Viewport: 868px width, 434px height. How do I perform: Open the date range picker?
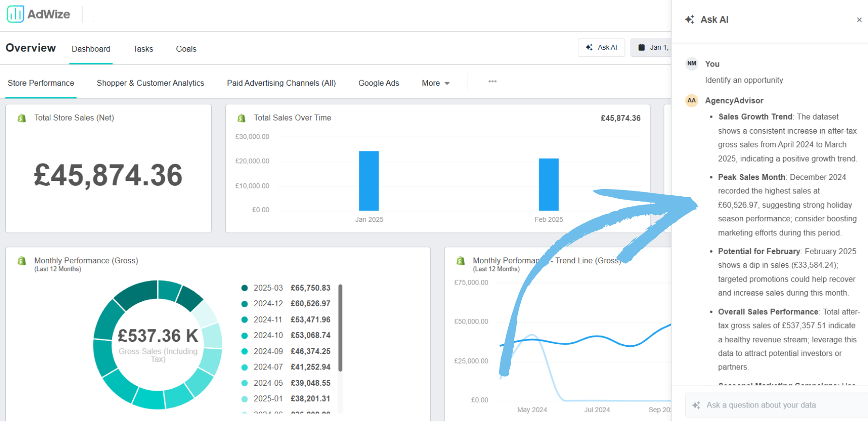coord(652,48)
